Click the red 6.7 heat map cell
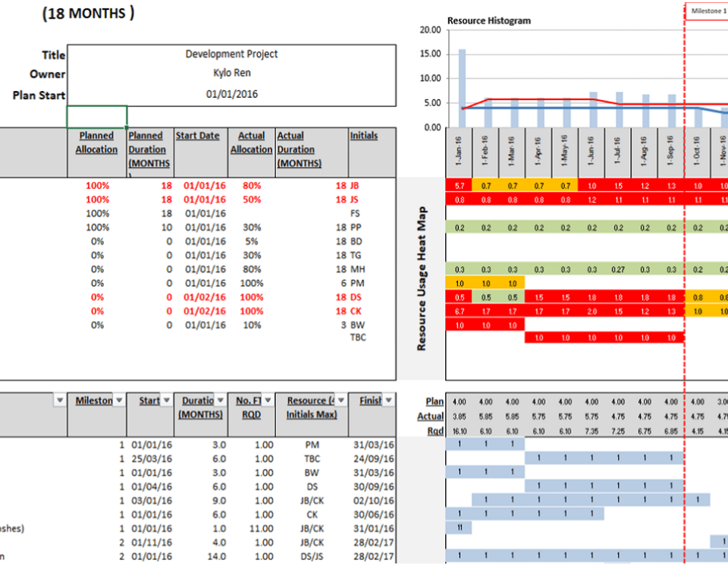 tap(460, 311)
